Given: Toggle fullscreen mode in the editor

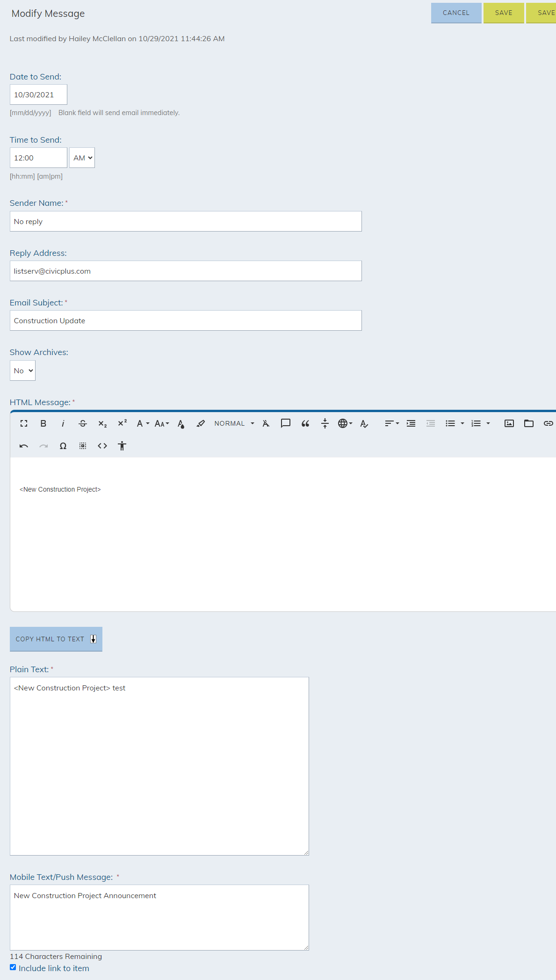Looking at the screenshot, I should point(24,423).
